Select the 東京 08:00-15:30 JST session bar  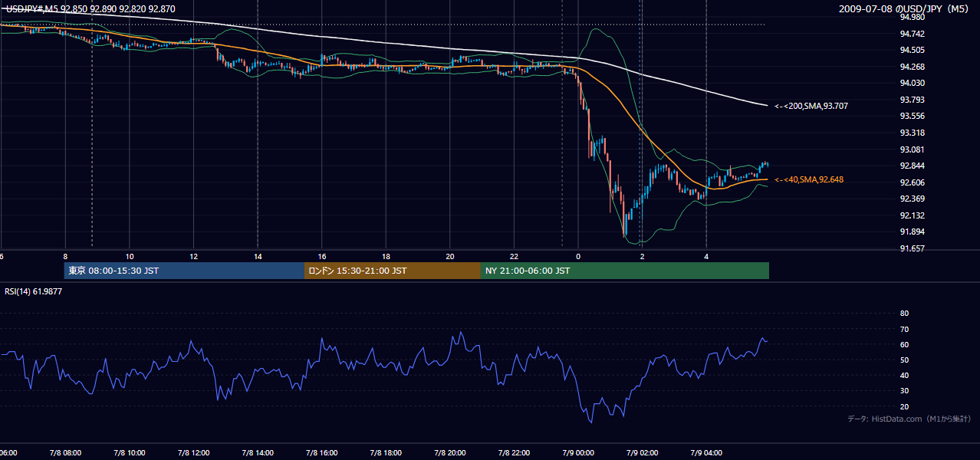click(184, 271)
